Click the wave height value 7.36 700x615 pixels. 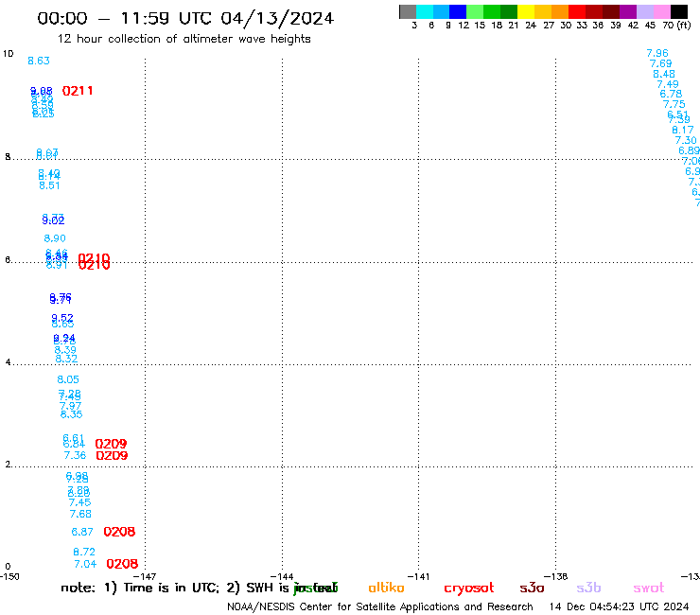(75, 455)
